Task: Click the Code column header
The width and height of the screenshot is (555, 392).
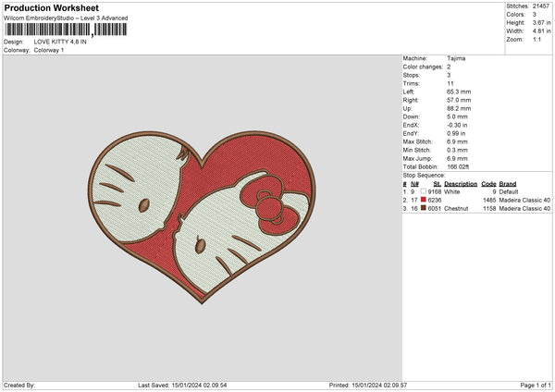Action: 488,183
